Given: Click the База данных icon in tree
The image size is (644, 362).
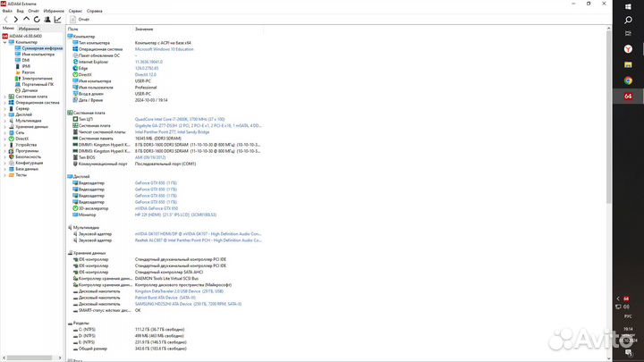Looking at the screenshot, I should click(x=12, y=169).
